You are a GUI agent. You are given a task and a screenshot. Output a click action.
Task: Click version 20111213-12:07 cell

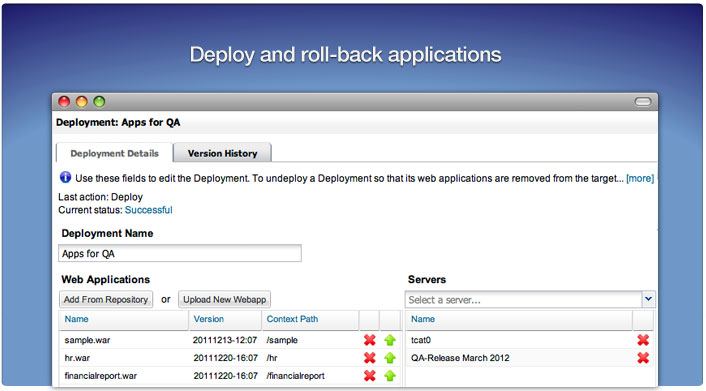tap(225, 340)
